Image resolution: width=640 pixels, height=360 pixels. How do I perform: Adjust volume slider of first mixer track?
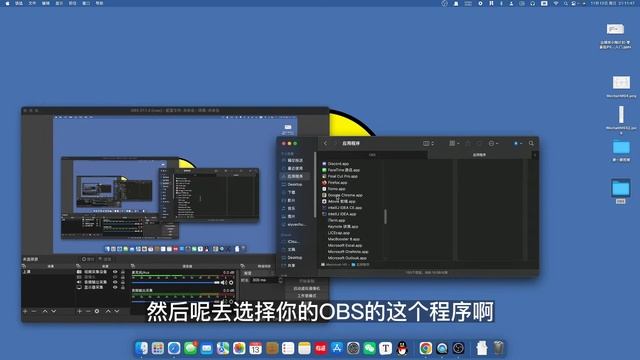pos(176,282)
